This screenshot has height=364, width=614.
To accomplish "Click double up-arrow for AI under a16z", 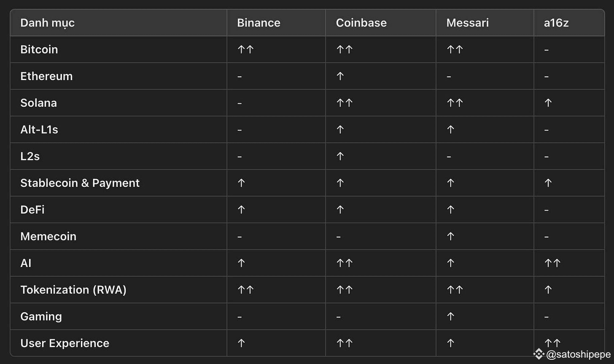I will point(552,263).
